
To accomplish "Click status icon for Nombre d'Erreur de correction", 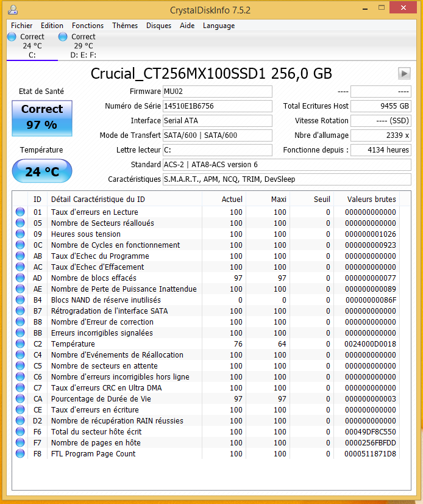I will point(20,322).
